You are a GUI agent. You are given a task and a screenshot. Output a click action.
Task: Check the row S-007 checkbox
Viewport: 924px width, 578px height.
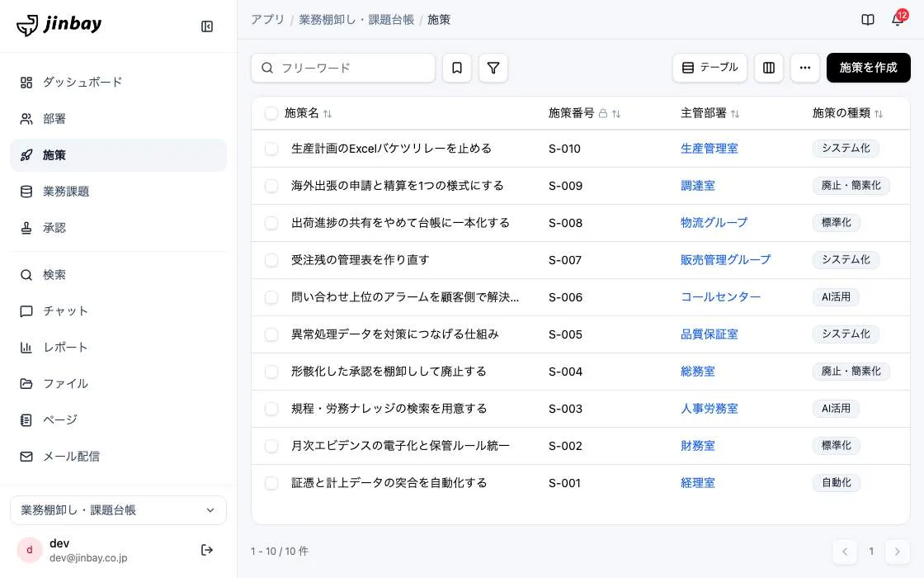(271, 260)
